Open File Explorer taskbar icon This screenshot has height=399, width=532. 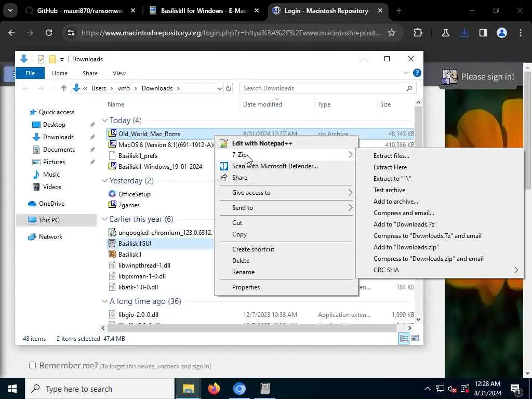pyautogui.click(x=188, y=389)
